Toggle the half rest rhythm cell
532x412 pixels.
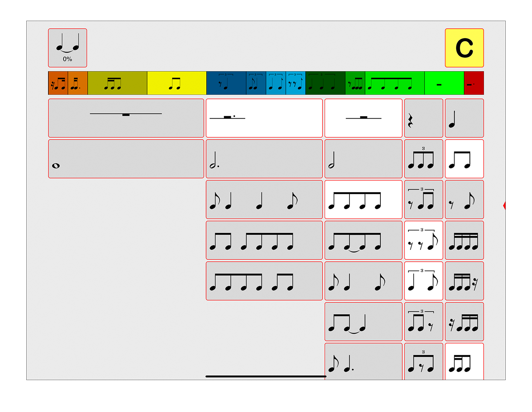coord(364,118)
